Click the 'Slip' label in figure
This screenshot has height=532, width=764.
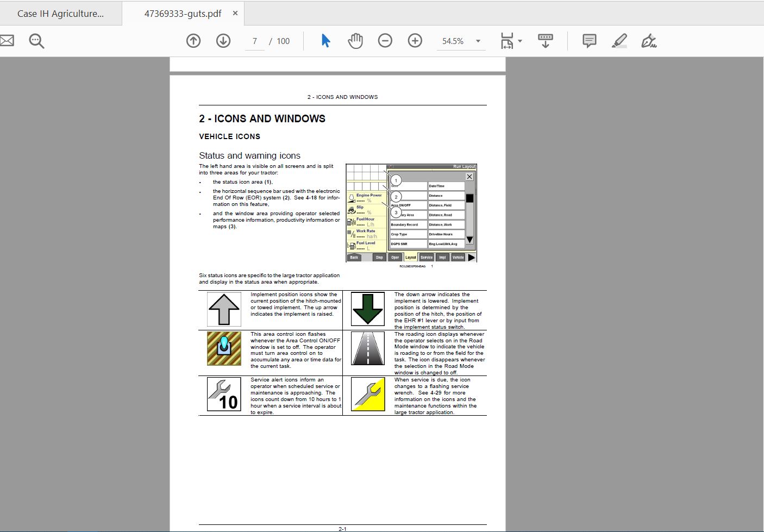(360, 207)
